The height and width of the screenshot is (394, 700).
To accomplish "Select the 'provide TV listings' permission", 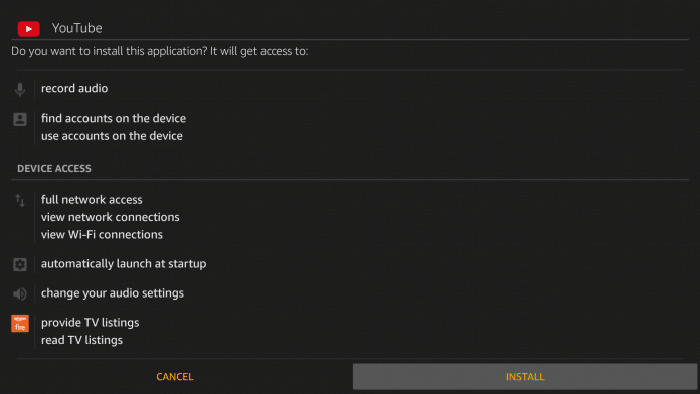I will pos(90,323).
